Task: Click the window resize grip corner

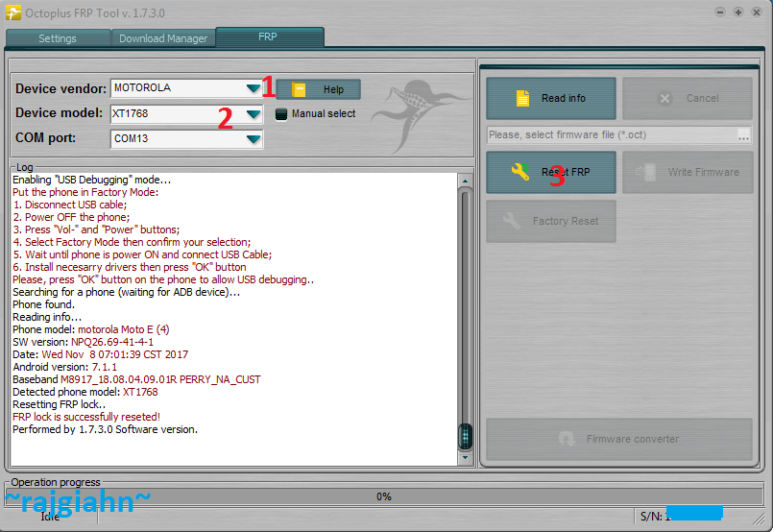Action: 759,519
